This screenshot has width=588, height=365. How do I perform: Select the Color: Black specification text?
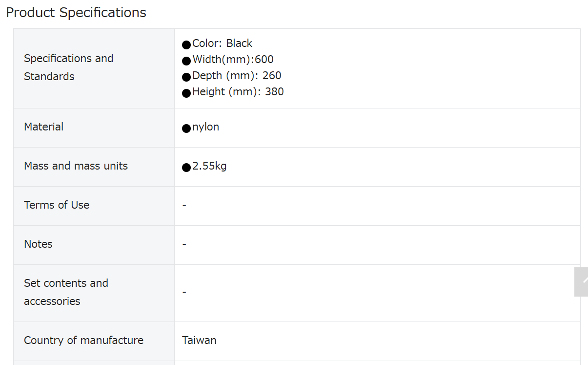222,43
